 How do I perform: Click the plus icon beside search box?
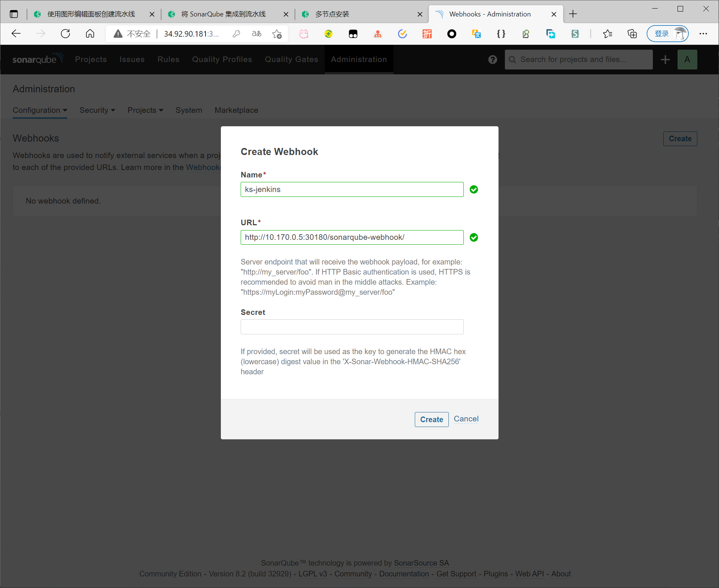coord(665,60)
